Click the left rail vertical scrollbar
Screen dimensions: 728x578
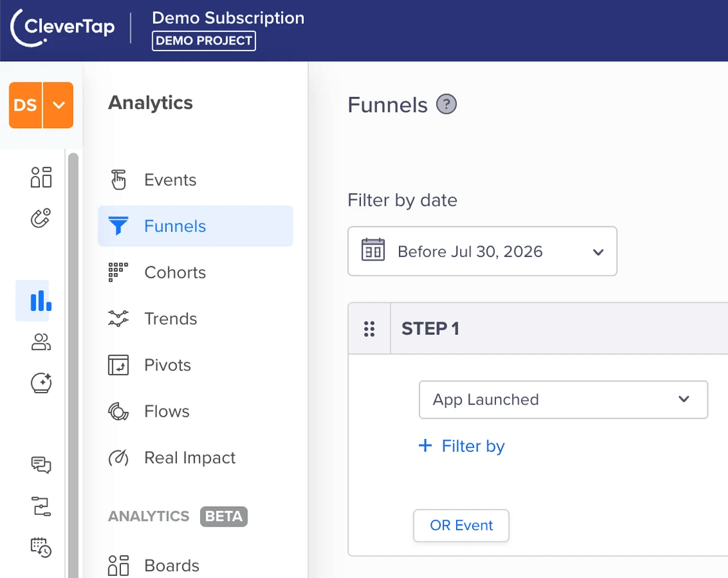pyautogui.click(x=73, y=365)
